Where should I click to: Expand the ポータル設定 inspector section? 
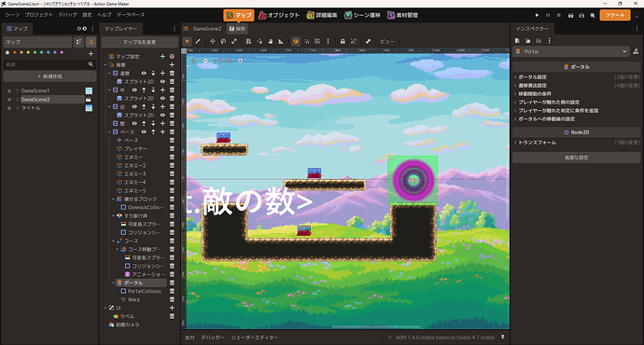576,77
